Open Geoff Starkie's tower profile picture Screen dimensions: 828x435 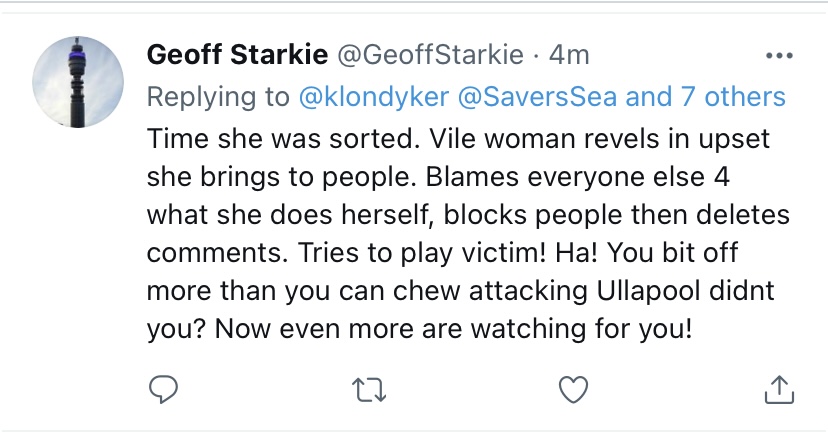coord(78,87)
